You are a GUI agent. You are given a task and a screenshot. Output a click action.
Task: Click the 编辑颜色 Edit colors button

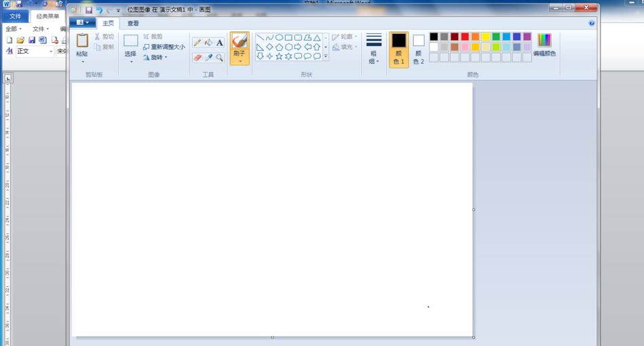tap(544, 45)
